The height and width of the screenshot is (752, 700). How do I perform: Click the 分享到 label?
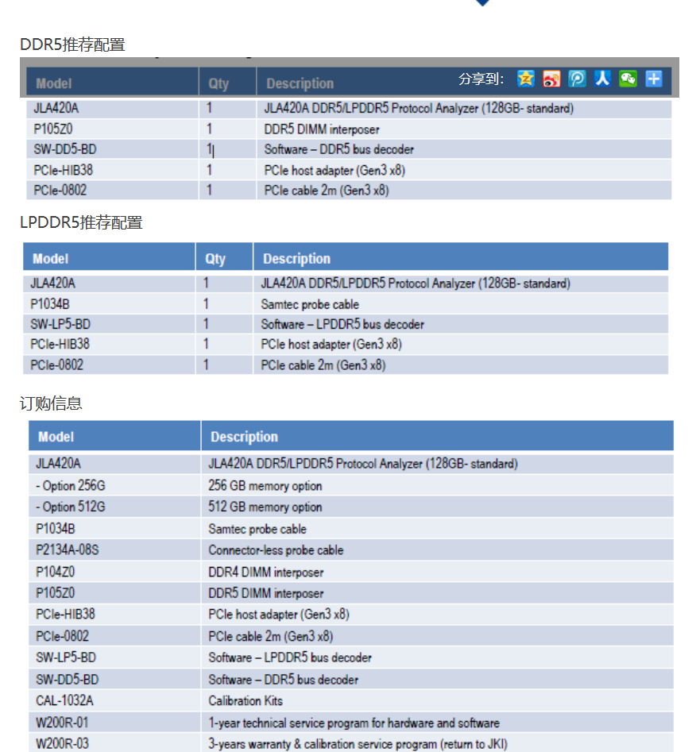481,79
